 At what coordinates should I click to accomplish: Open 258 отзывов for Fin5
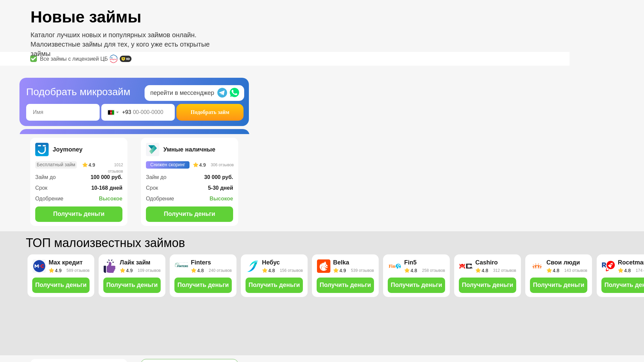pos(433,270)
